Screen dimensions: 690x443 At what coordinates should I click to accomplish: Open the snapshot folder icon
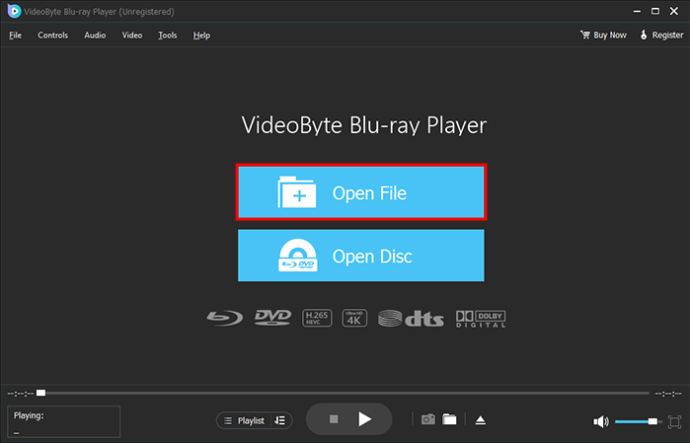click(449, 419)
